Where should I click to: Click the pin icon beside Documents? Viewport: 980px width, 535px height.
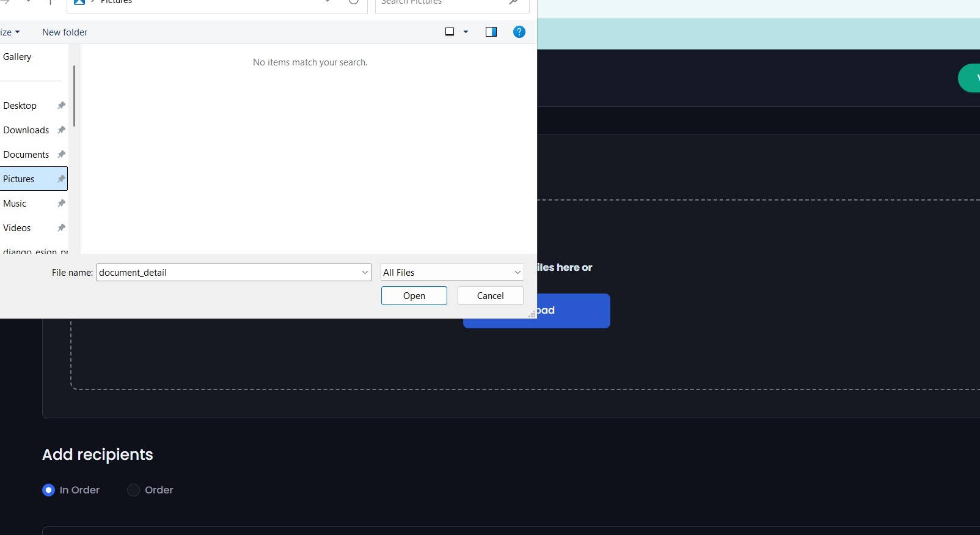pyautogui.click(x=61, y=155)
